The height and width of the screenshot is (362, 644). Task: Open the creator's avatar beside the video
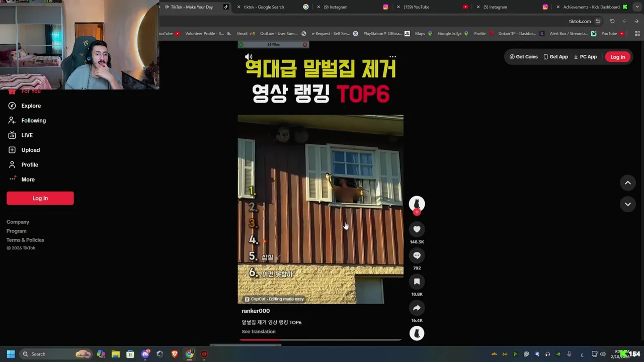417,204
